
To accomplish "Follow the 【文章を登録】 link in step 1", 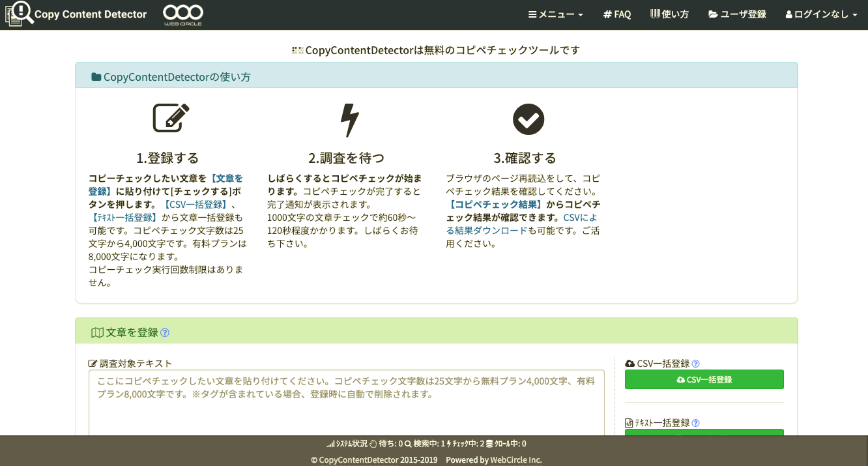I will pyautogui.click(x=166, y=184).
